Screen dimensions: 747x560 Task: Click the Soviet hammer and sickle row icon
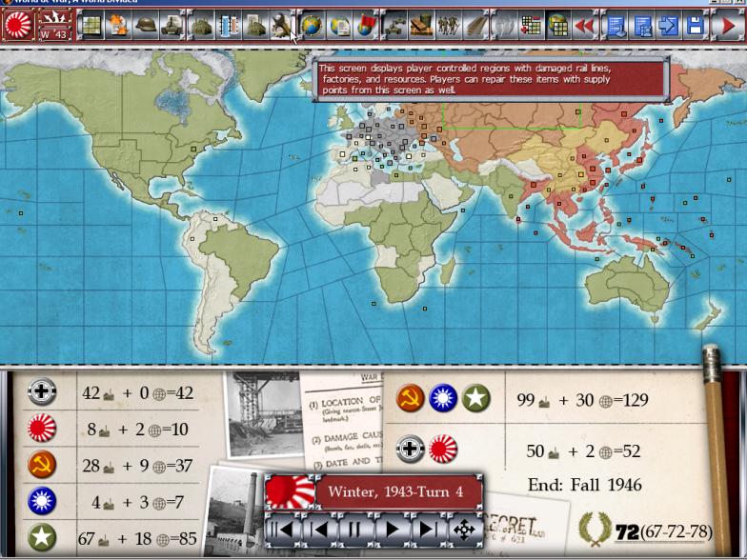42,465
